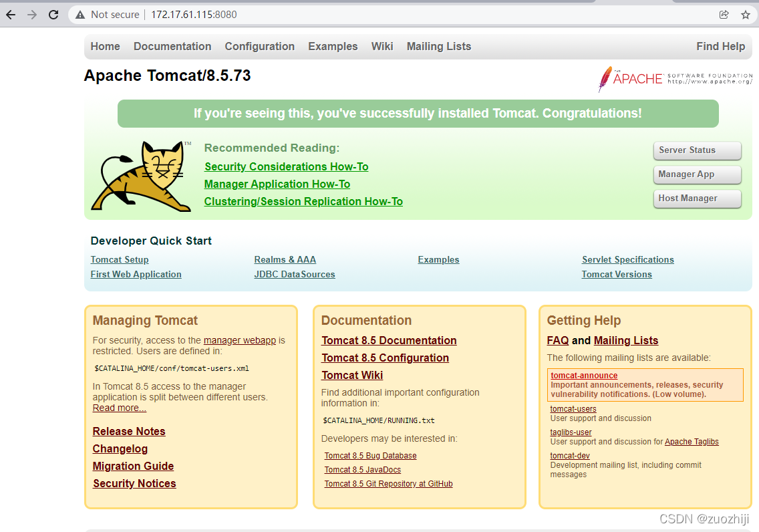Open Examples link under Developer Quick Start

[438, 259]
